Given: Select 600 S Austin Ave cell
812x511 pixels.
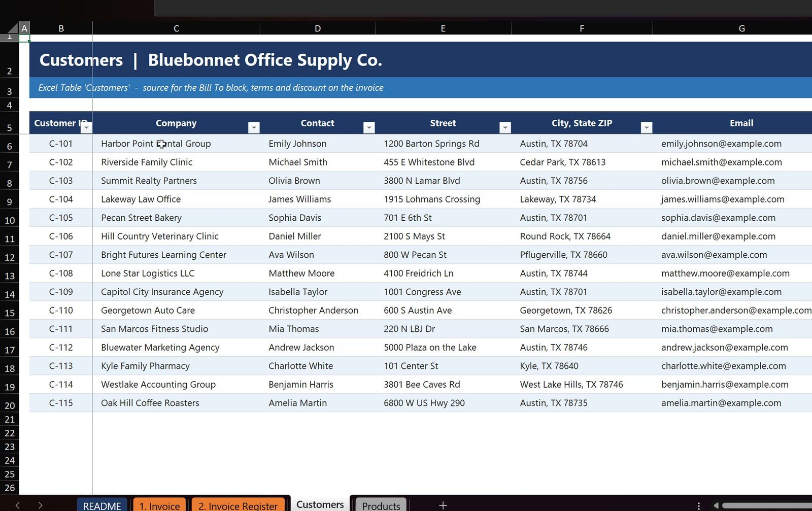Looking at the screenshot, I should point(443,310).
